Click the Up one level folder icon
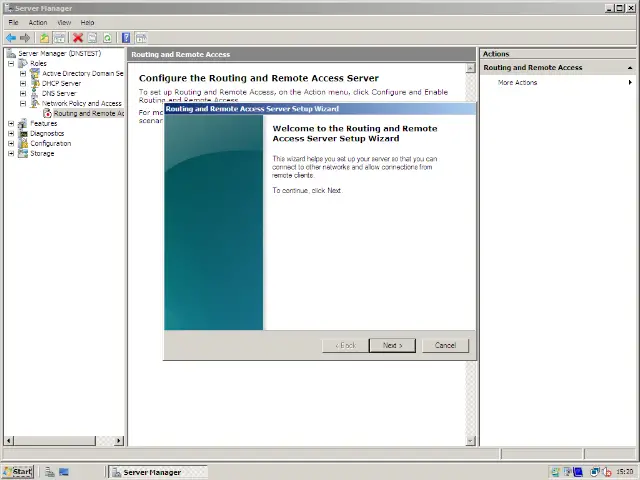Screen dimensions: 640x480 click(x=44, y=38)
